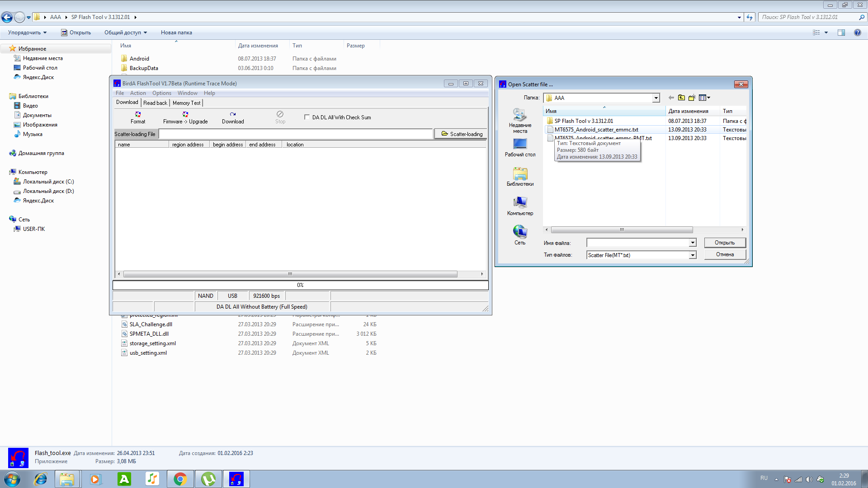Viewport: 868px width, 488px height.
Task: Expand the Папка folder dropdown showing AAA
Action: [656, 98]
